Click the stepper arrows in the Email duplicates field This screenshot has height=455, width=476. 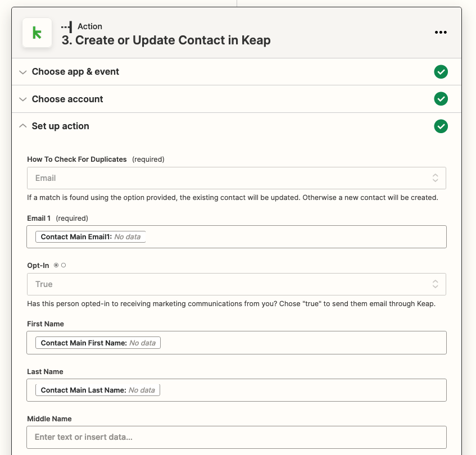tap(436, 177)
